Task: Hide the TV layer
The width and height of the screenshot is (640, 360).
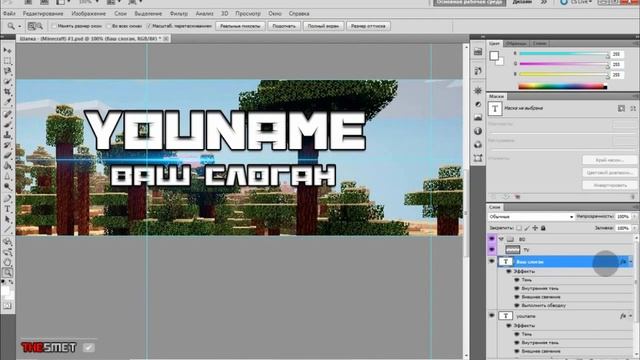Action: (492, 249)
